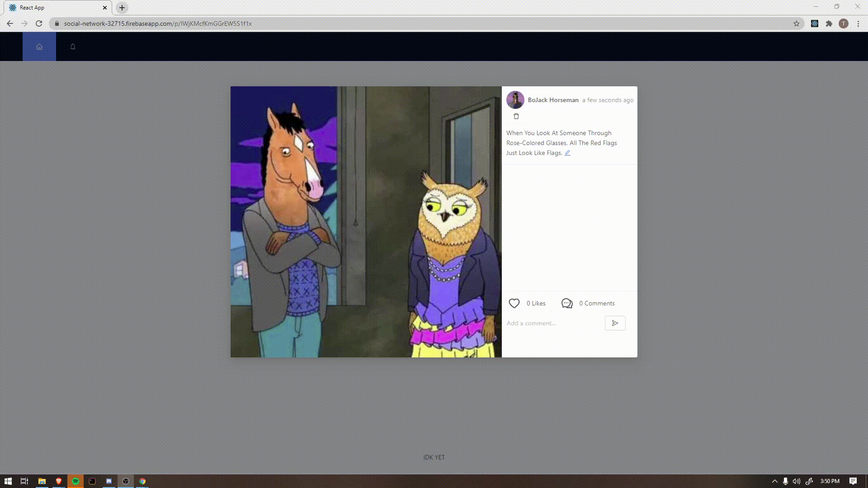Click the '0 Comments' label link

597,303
